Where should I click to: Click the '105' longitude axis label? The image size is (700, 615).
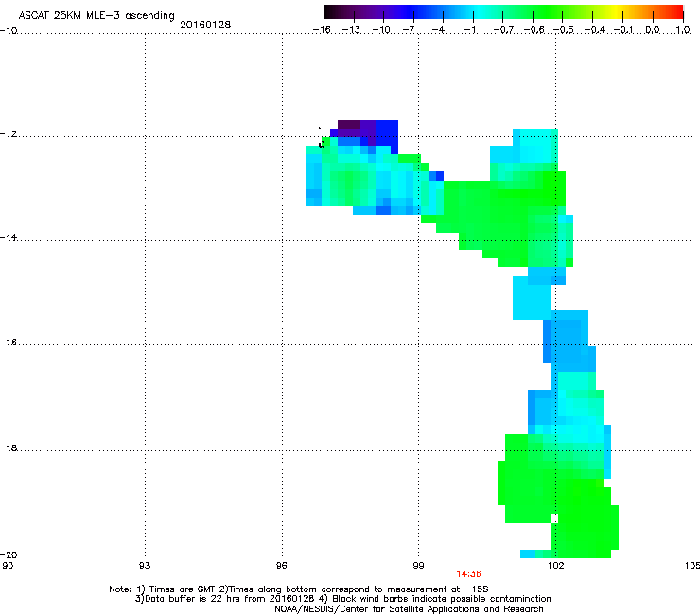click(x=692, y=566)
